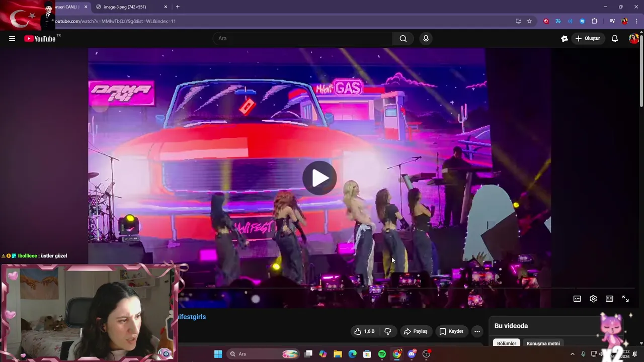The image size is (644, 362).
Task: Open Discord from the taskbar
Action: click(412, 354)
